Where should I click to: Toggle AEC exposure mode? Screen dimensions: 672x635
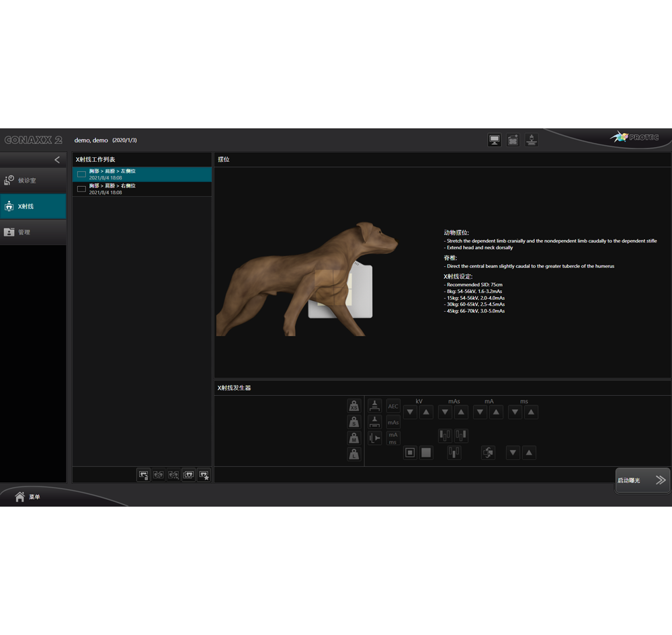pos(393,406)
